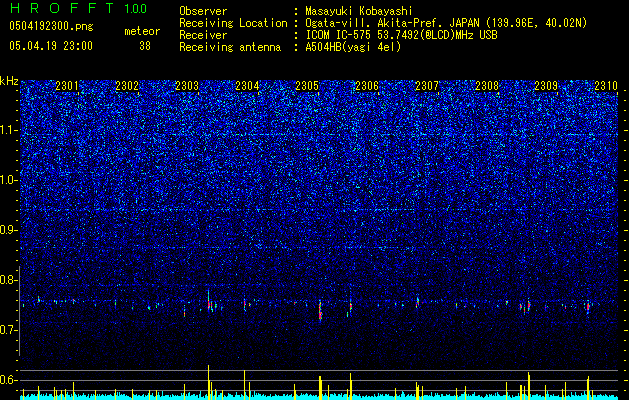Click the "meteor" count label
The width and height of the screenshot is (629, 400).
click(142, 31)
